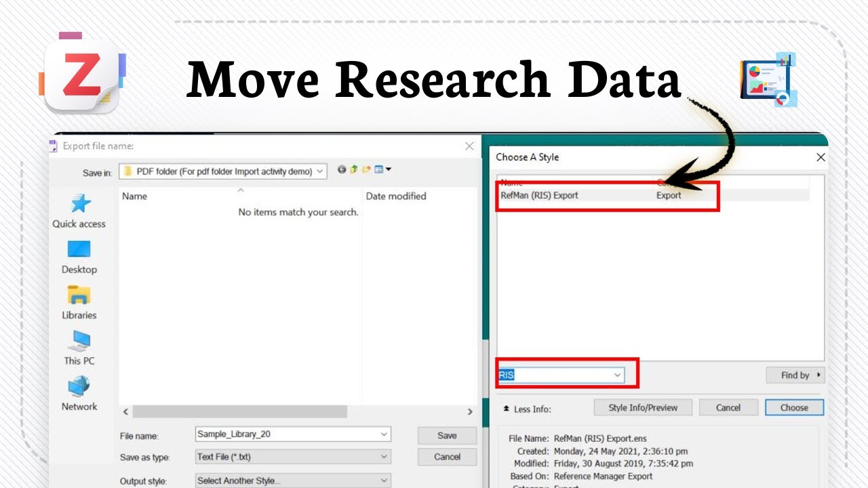Expand the RIS search combo box arrow
This screenshot has width=868, height=488.
[x=617, y=375]
